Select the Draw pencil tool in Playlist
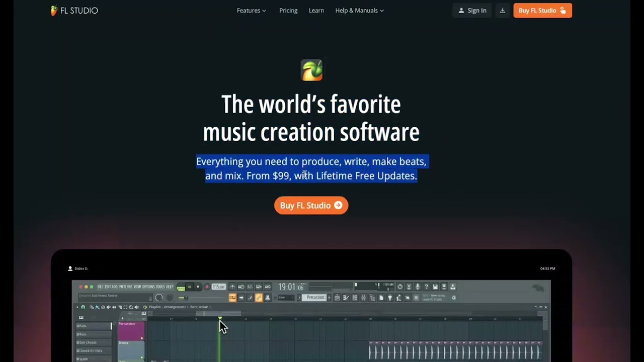 tap(92, 307)
